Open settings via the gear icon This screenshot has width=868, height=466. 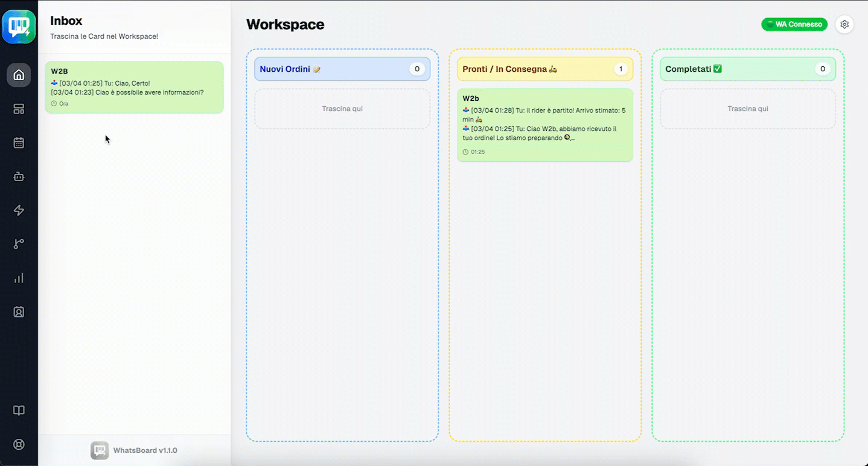pos(844,24)
